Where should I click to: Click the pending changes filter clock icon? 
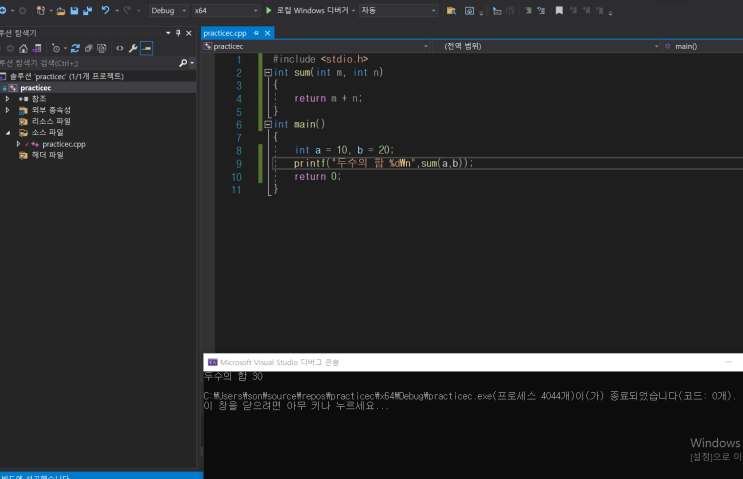(56, 48)
